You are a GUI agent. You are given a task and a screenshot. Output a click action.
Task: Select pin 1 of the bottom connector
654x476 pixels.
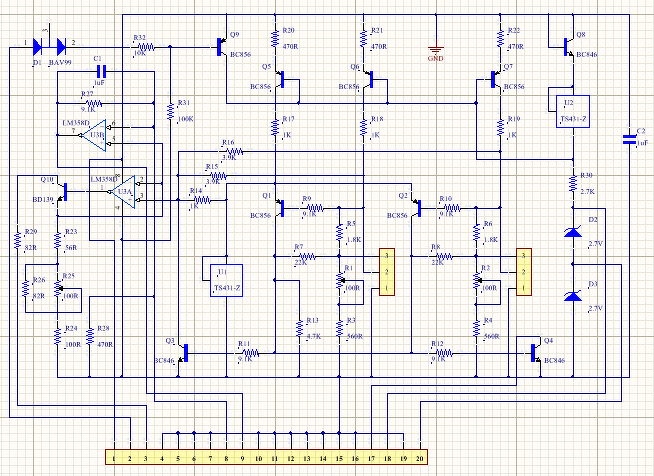[114, 458]
